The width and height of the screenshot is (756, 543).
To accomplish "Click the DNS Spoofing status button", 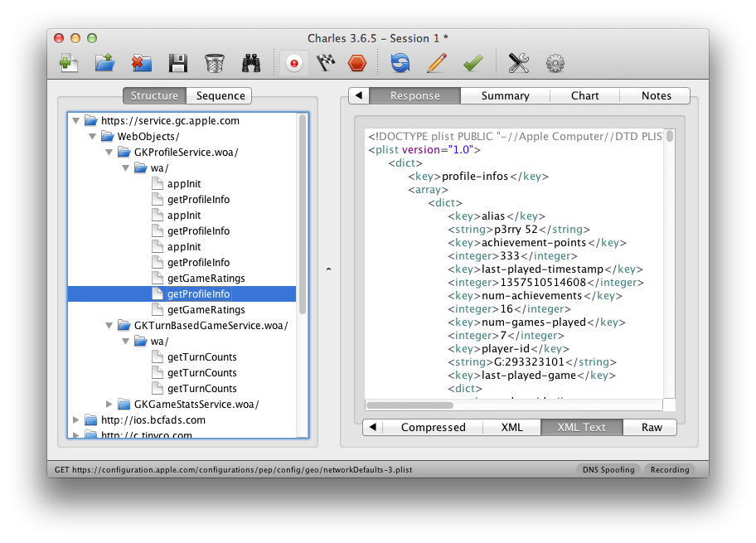I will tap(608, 470).
